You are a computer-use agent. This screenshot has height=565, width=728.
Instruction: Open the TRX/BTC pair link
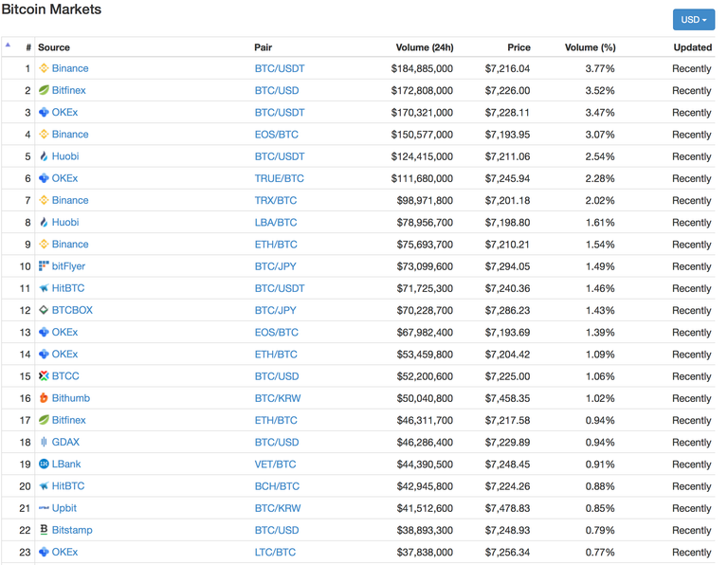coord(276,200)
